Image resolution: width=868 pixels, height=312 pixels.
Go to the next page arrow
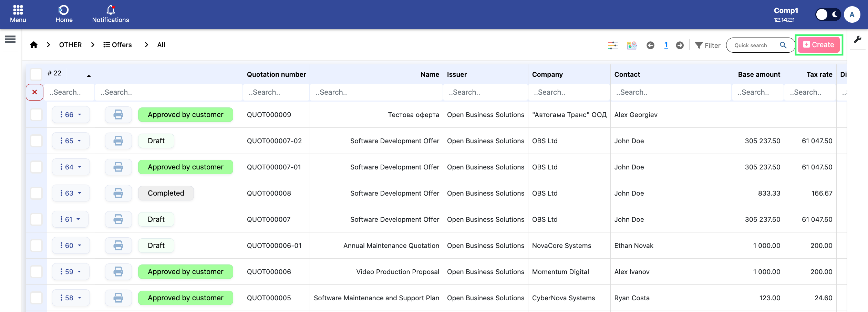point(680,45)
